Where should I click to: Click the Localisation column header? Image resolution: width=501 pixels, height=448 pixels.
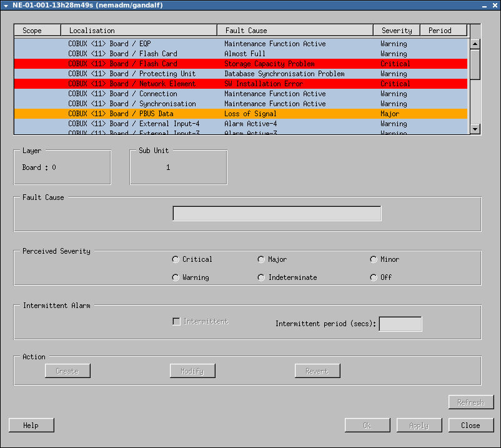click(139, 31)
